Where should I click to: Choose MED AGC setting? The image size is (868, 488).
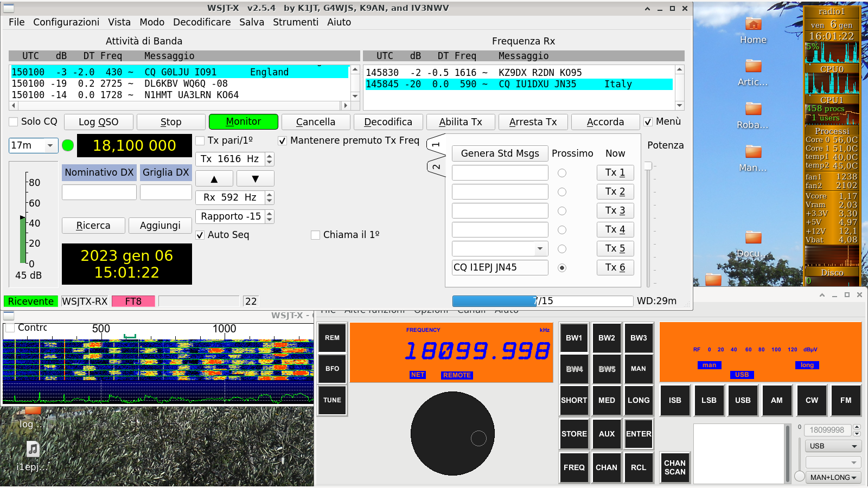click(x=607, y=400)
